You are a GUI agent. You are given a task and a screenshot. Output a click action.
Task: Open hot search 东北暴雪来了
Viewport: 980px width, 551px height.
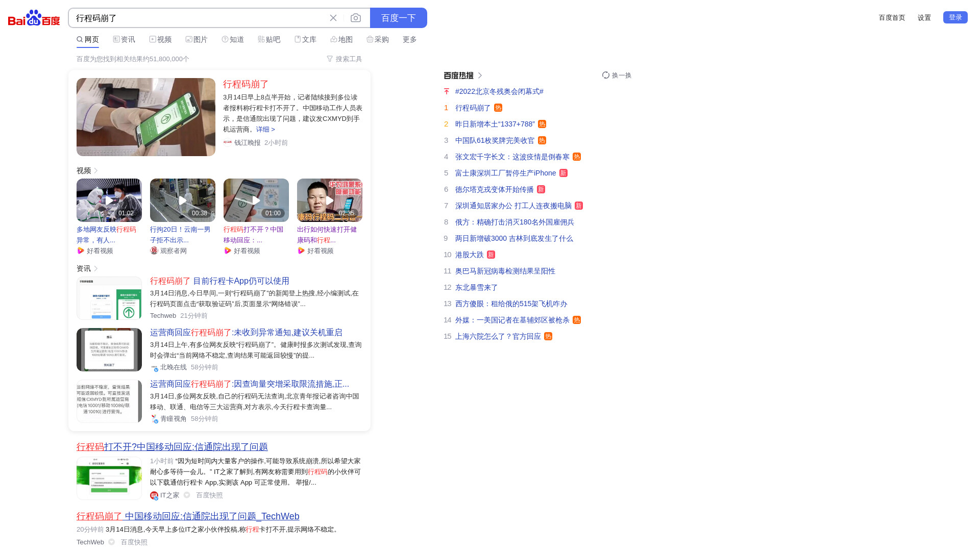tap(476, 287)
